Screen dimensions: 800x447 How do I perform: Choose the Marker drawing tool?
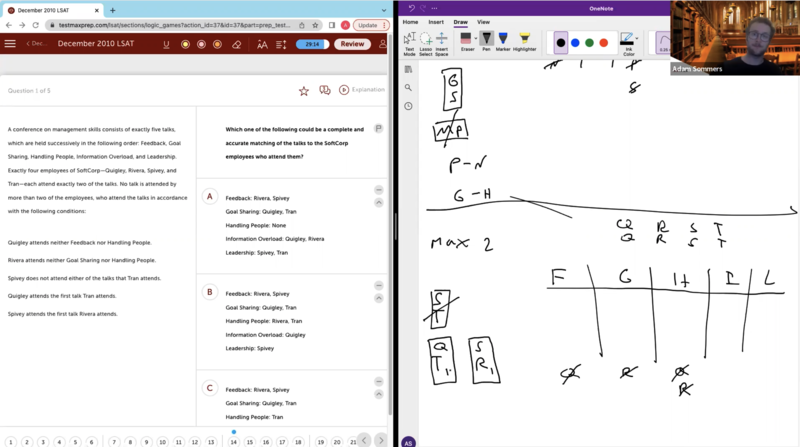click(x=504, y=42)
